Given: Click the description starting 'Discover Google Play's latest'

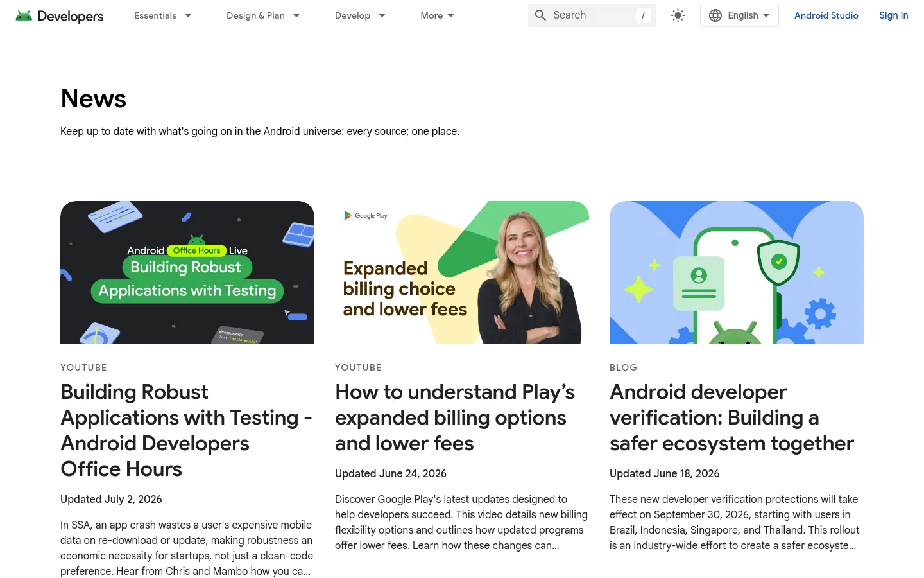Looking at the screenshot, I should click(461, 522).
